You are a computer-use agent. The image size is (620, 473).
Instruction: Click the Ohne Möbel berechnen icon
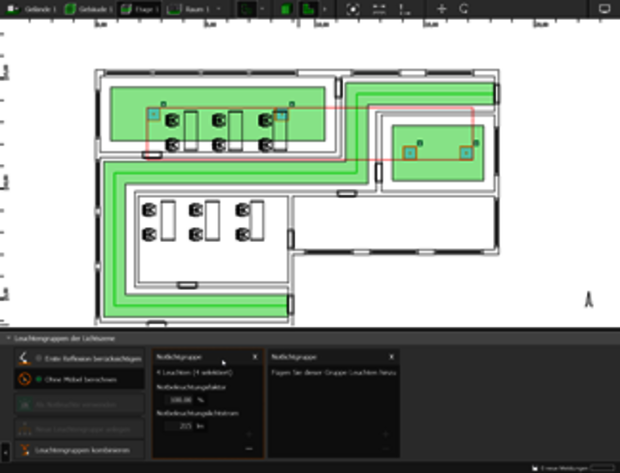(24, 379)
